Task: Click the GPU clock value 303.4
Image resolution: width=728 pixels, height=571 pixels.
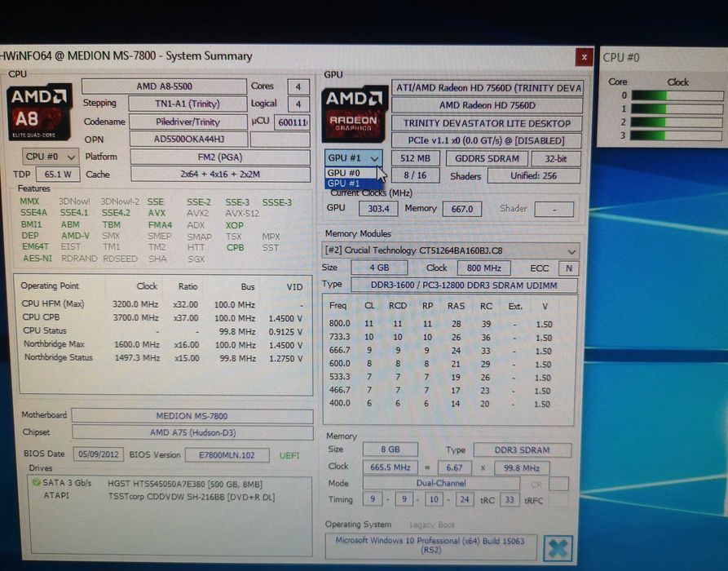Action: click(378, 209)
